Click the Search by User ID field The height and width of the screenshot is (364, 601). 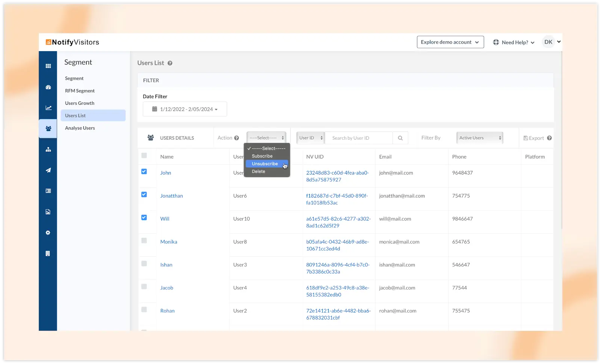(358, 138)
